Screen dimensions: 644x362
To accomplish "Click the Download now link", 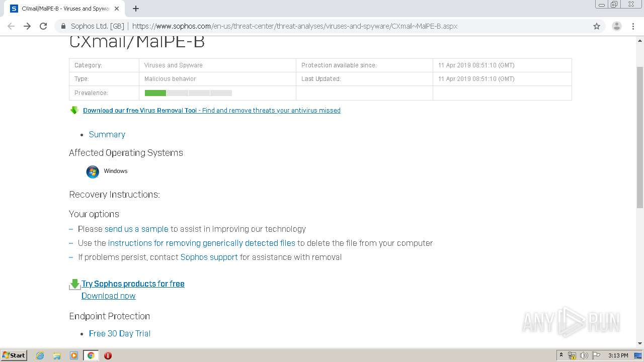I will (x=109, y=296).
